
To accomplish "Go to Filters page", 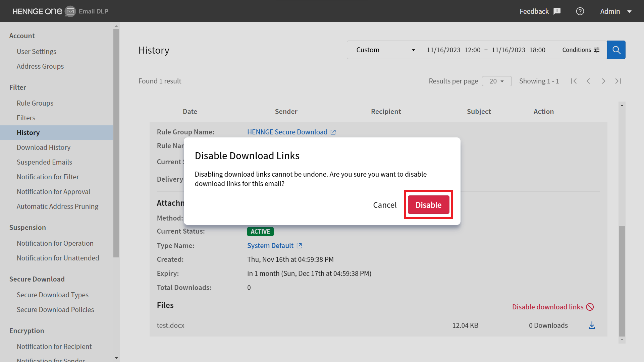I will pos(26,118).
